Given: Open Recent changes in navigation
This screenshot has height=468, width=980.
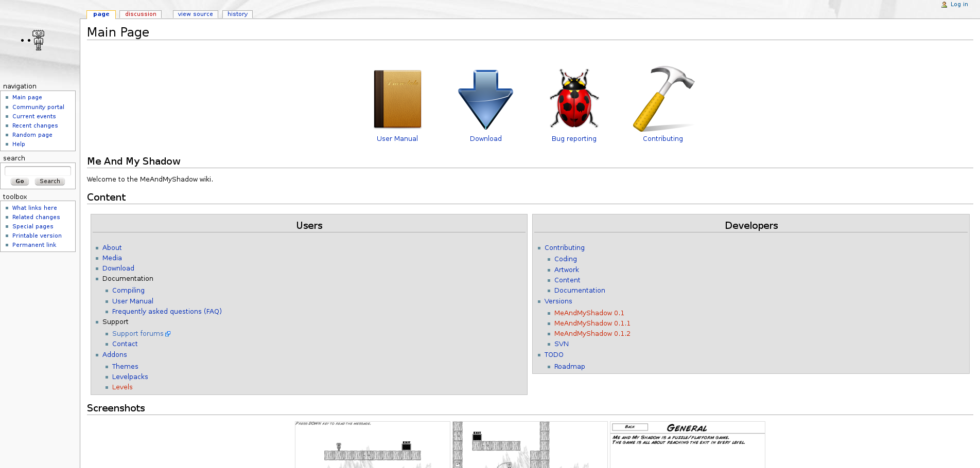Looking at the screenshot, I should [x=35, y=125].
